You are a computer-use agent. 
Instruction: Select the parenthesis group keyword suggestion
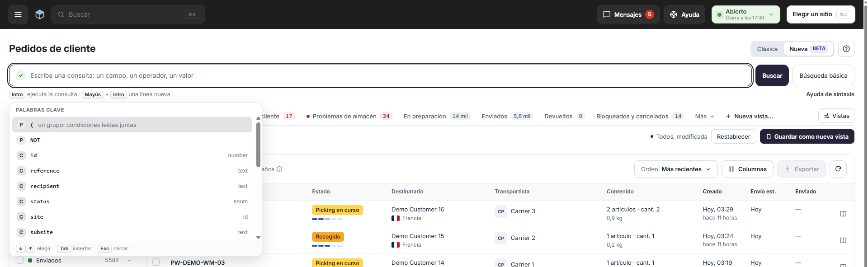[132, 125]
